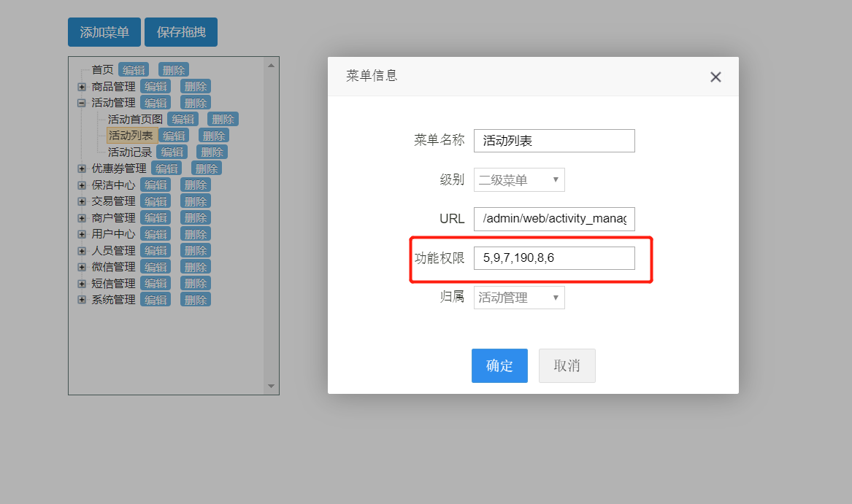Click 删除 next to 商品管理

(x=195, y=85)
